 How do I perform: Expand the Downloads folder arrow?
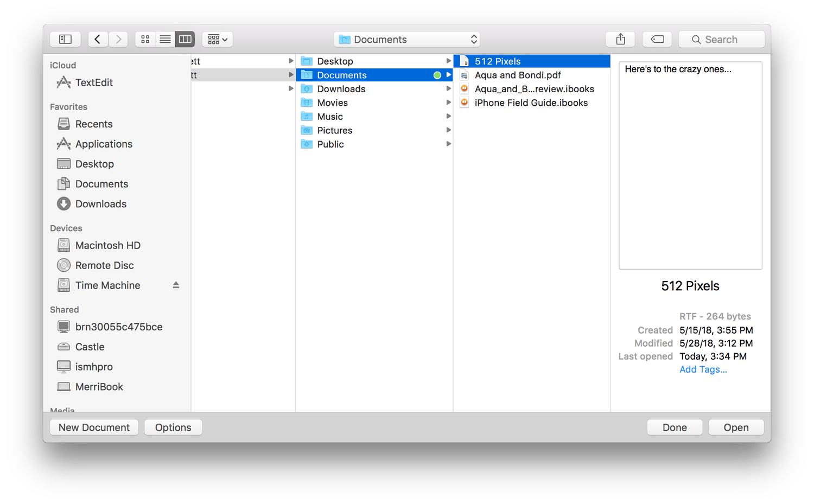448,88
